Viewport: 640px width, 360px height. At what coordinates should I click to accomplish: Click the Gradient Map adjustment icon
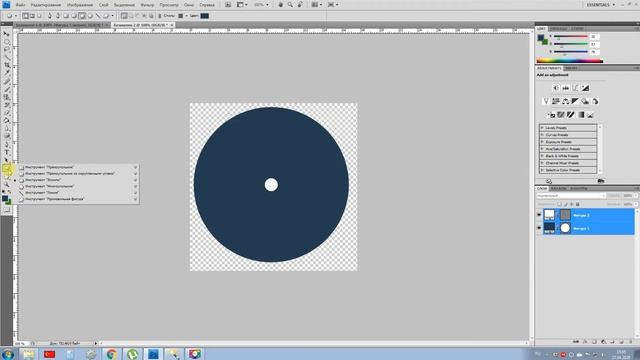coord(581,115)
